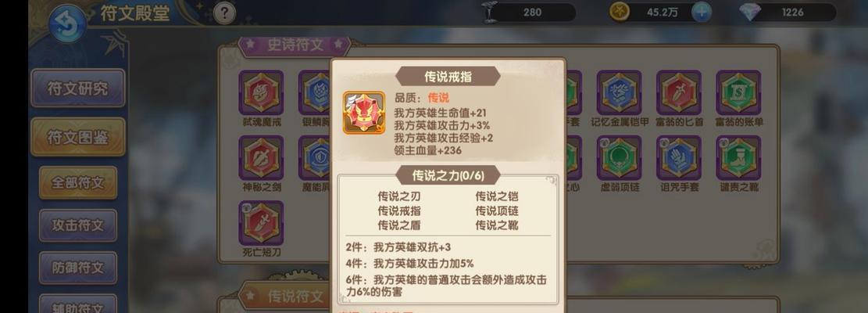Select the 富翁的匕首 rune icon
Screen dimensions: 868x313
click(679, 92)
